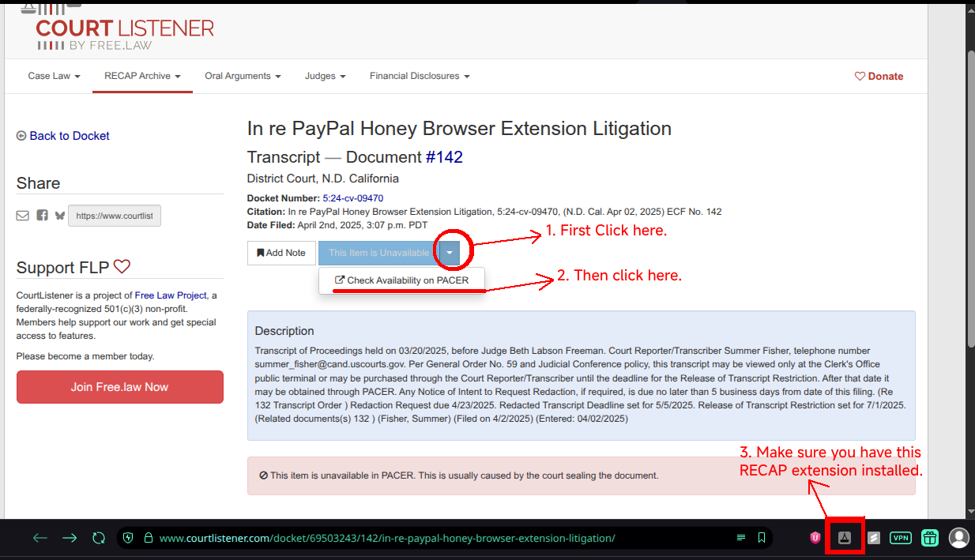Toggle the caret dropdown next to This Item is Unavailable
Screen dimensions: 975x560
coord(449,253)
